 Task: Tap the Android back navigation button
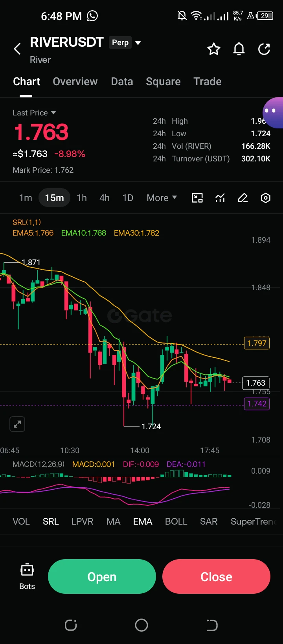coord(212,625)
